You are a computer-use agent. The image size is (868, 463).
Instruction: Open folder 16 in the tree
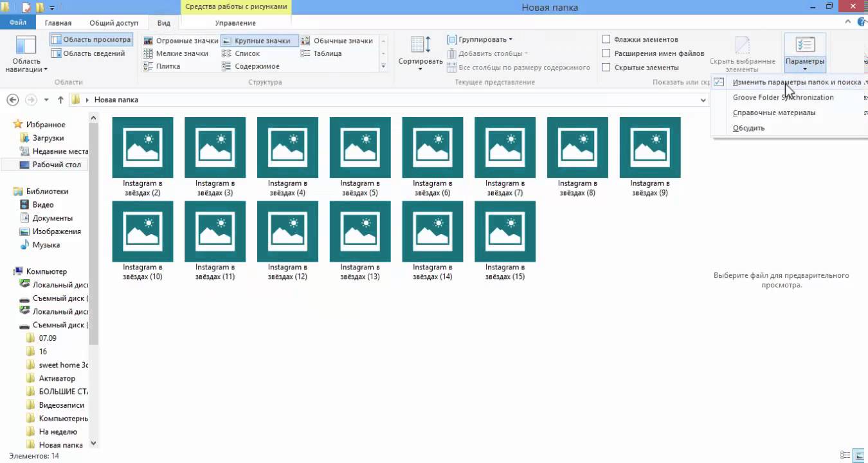tap(43, 352)
